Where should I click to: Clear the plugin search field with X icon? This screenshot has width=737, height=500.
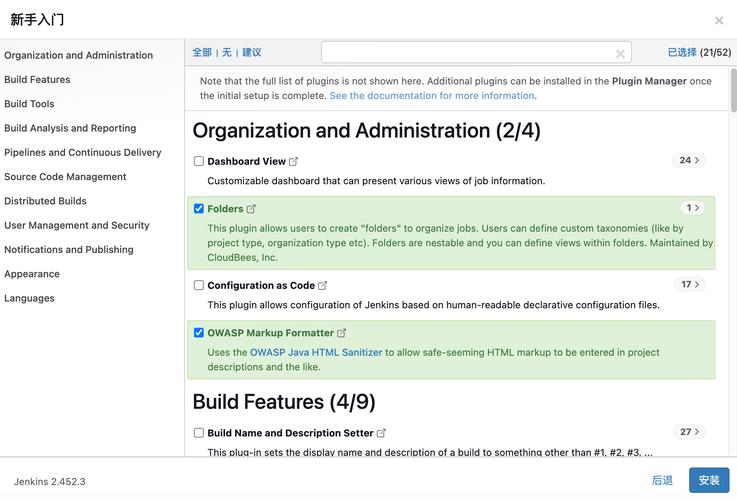click(x=620, y=54)
